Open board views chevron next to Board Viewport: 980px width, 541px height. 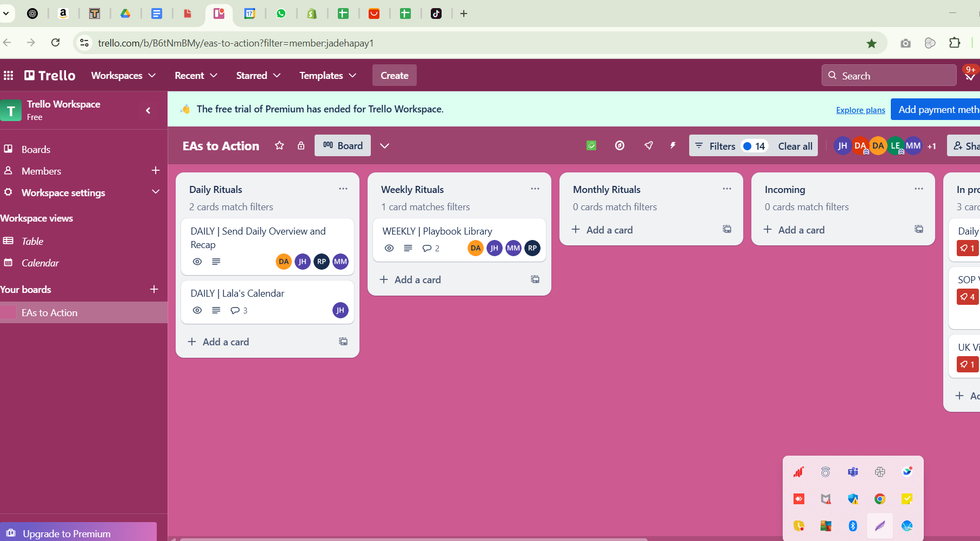click(384, 145)
